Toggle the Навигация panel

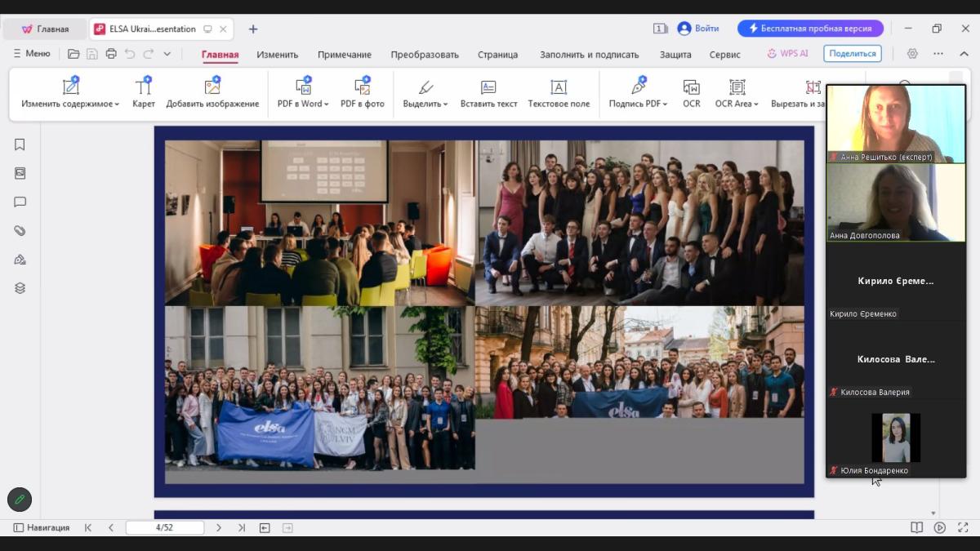42,527
